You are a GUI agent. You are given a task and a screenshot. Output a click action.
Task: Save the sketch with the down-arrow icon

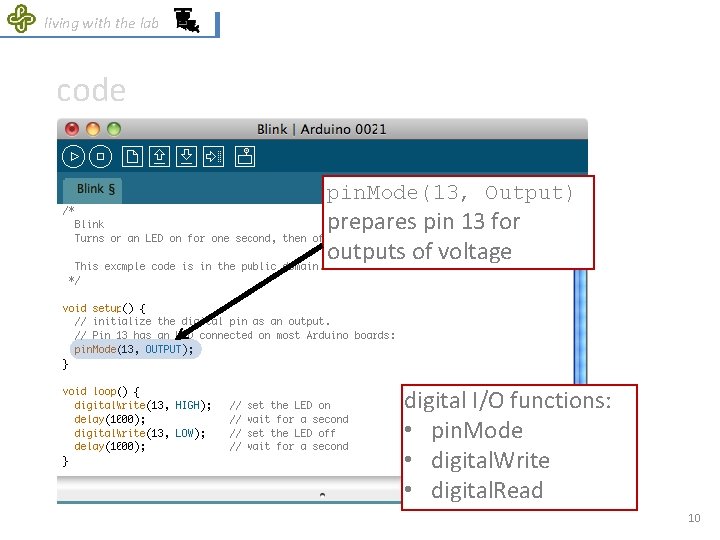click(186, 157)
